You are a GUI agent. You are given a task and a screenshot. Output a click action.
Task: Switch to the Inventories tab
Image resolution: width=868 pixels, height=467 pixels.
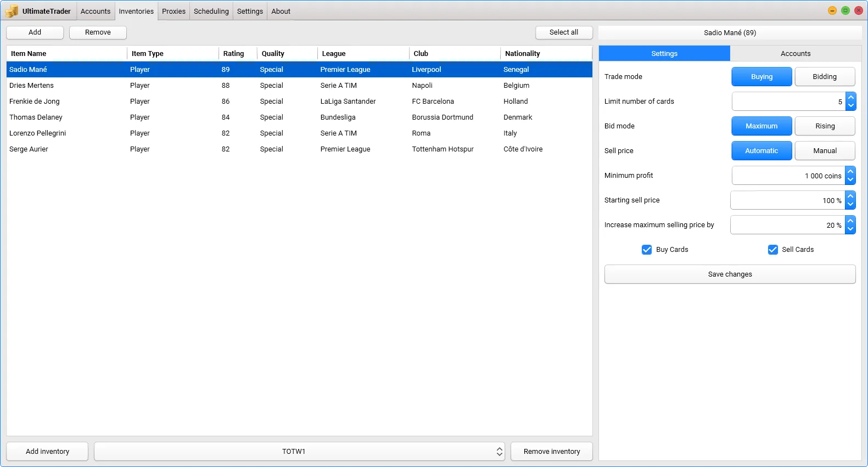(136, 11)
